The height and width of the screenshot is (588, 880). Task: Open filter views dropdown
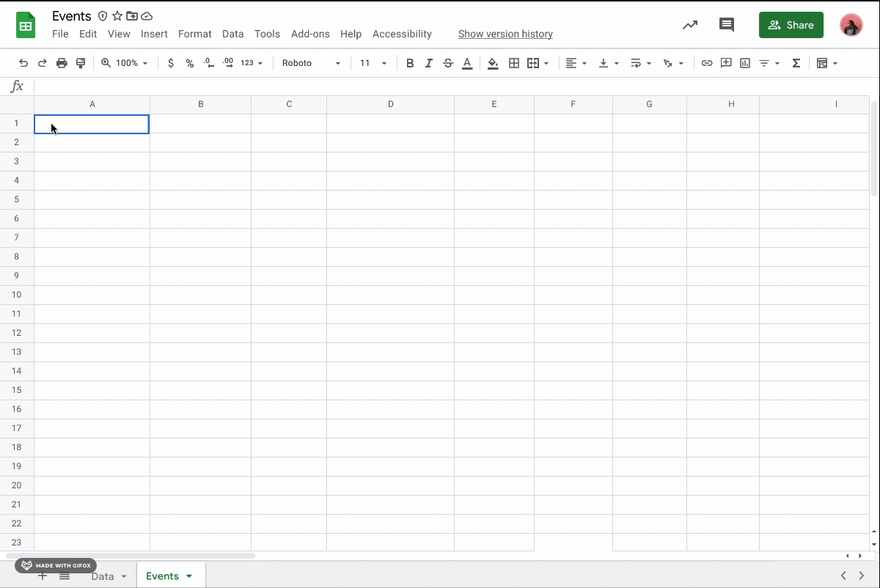pyautogui.click(x=769, y=63)
